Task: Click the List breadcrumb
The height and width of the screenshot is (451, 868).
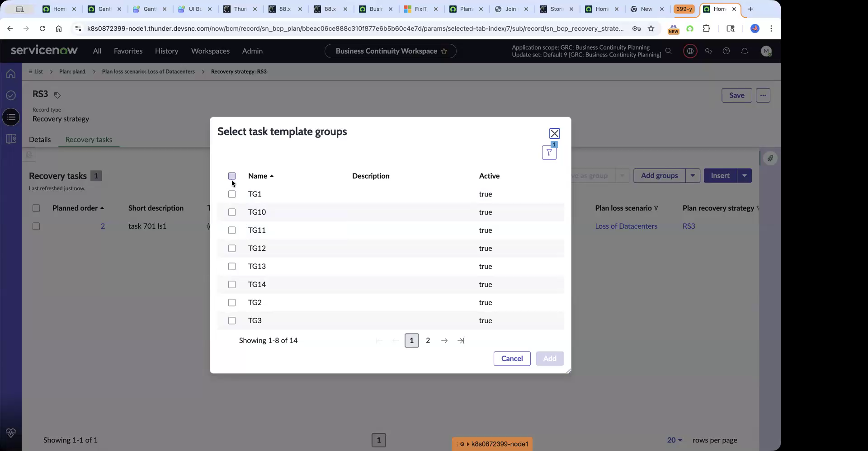Action: [x=36, y=71]
